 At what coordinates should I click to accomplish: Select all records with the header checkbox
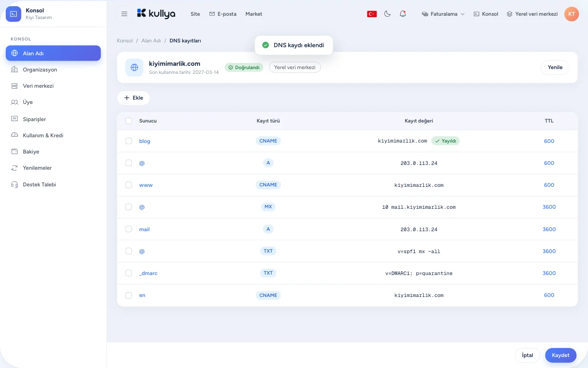[128, 121]
